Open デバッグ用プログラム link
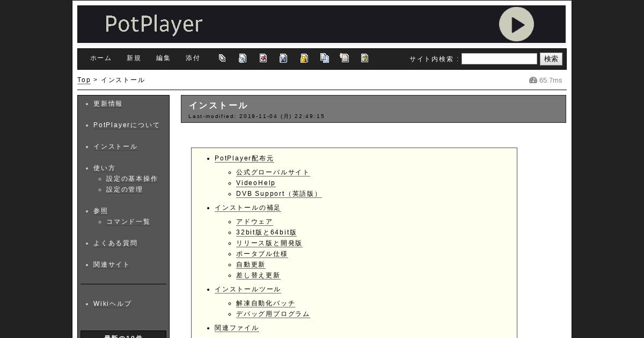This screenshot has height=338, width=644. click(273, 314)
